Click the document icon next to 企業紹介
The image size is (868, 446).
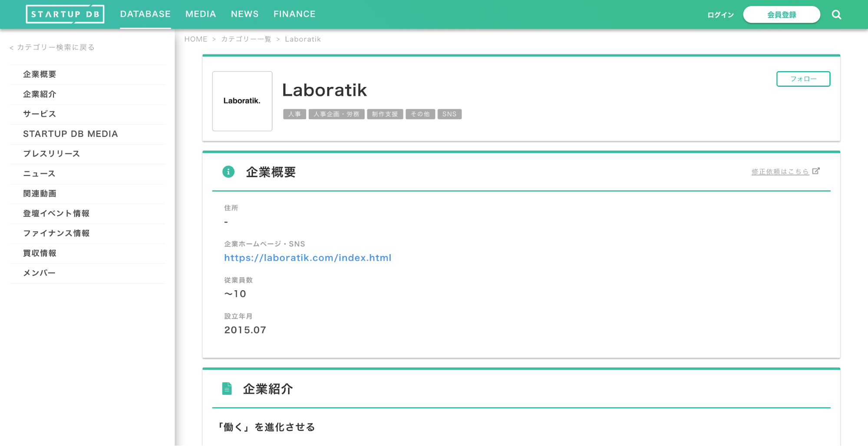[227, 388]
